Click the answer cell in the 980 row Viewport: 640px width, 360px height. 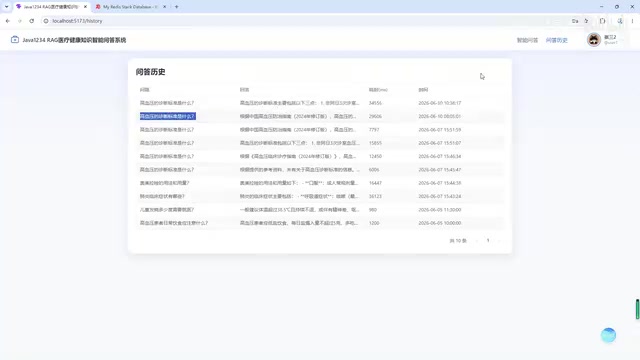299,210
